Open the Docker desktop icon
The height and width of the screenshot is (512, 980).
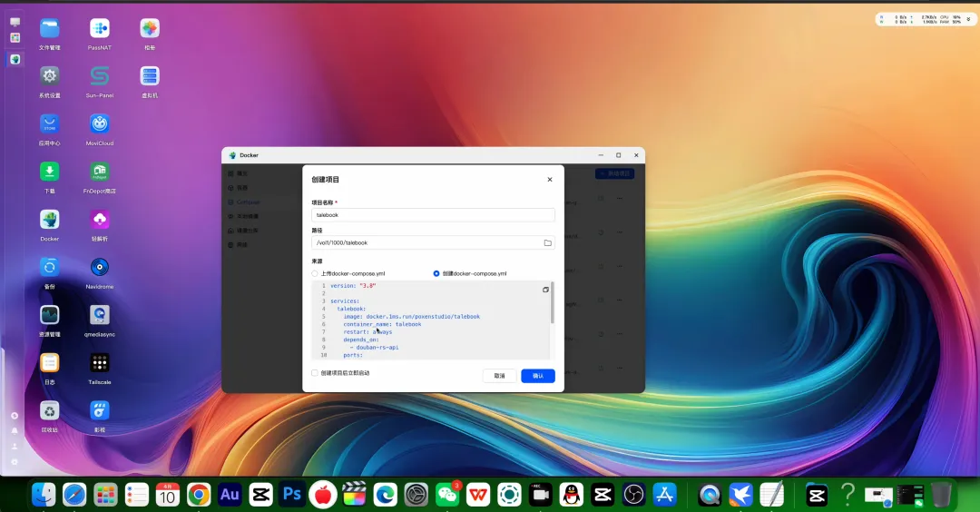(49, 220)
